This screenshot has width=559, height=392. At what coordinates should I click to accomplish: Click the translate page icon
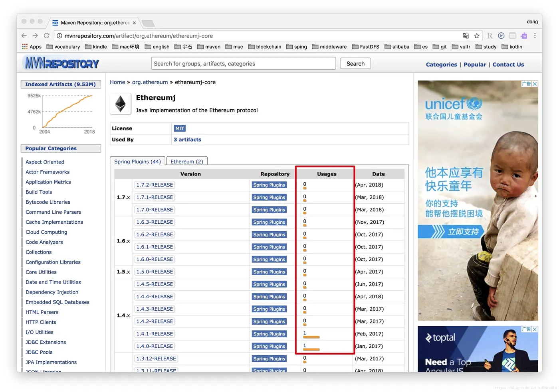point(466,35)
